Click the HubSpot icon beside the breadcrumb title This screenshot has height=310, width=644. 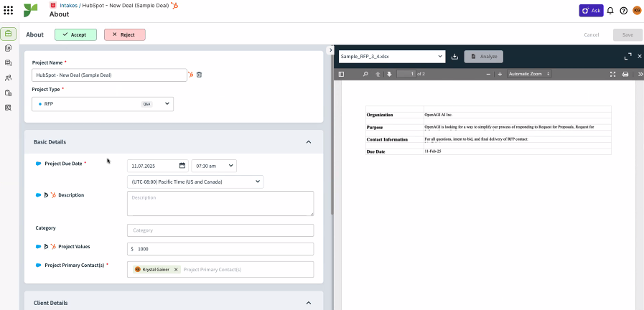pos(175,5)
